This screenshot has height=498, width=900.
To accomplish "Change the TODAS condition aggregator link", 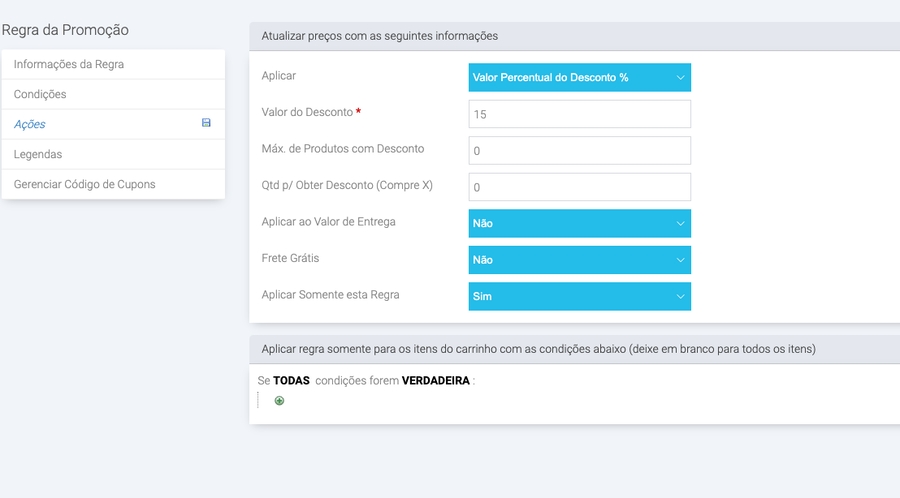I will tap(292, 381).
